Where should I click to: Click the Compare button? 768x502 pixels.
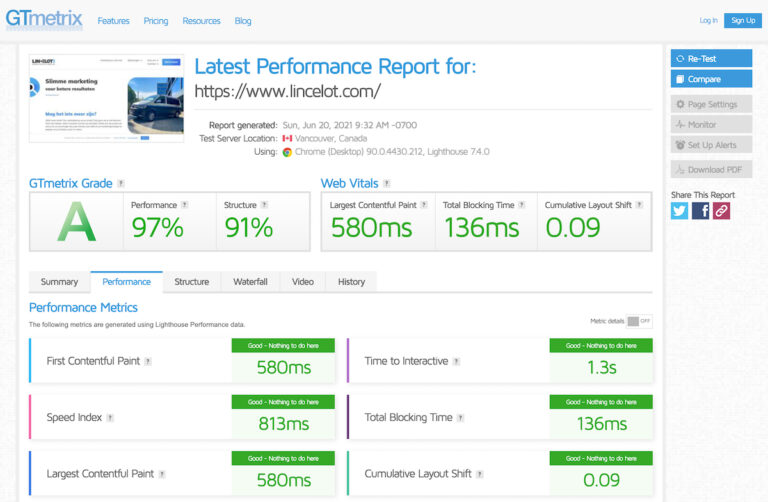pos(711,79)
